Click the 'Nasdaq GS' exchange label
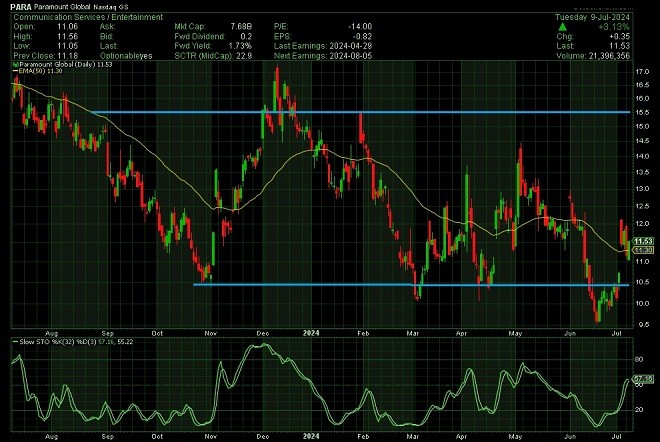 click(x=113, y=7)
